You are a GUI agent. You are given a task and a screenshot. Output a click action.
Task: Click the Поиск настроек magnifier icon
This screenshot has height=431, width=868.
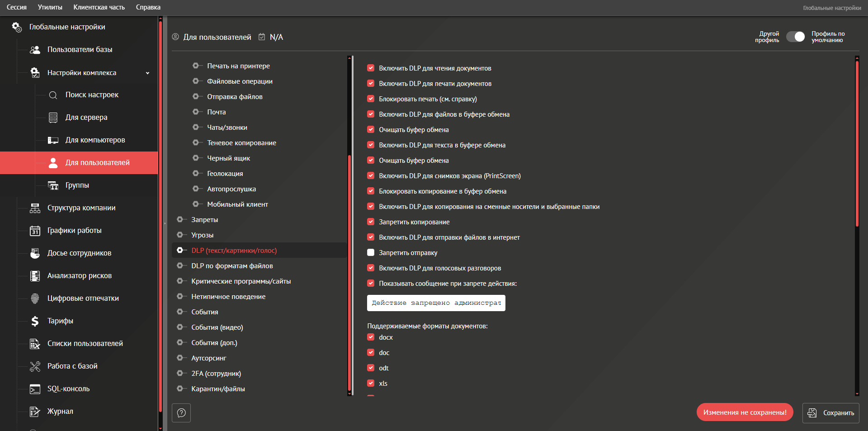(x=53, y=95)
